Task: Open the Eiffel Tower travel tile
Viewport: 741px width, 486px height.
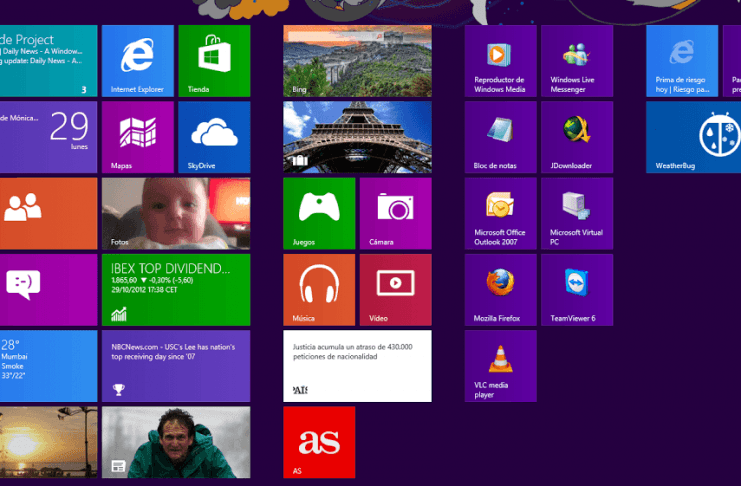Action: tap(357, 137)
